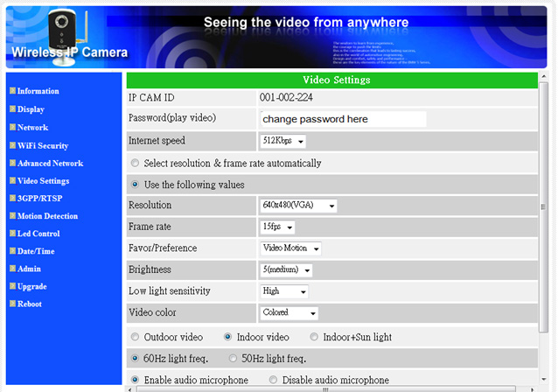The image size is (558, 392).
Task: Open the Information page in sidebar
Action: 38,91
